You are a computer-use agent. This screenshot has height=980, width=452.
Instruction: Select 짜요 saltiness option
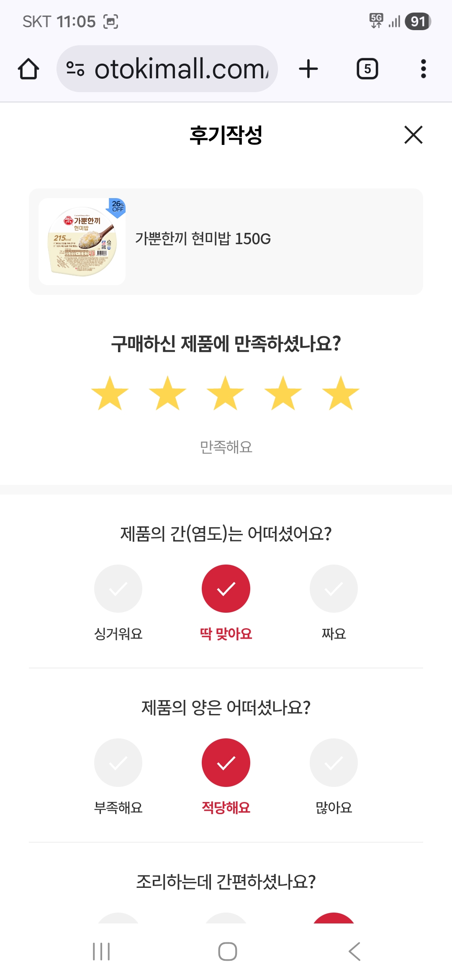tap(334, 589)
